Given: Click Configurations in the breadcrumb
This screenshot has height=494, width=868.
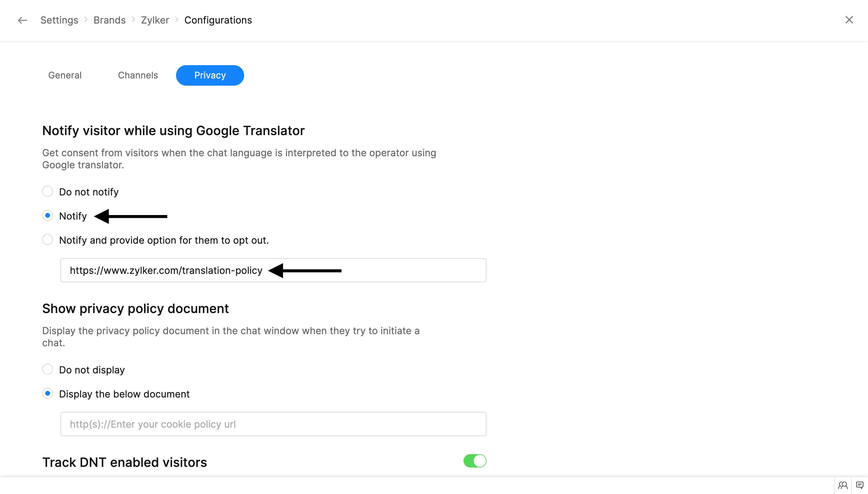Looking at the screenshot, I should [x=218, y=21].
